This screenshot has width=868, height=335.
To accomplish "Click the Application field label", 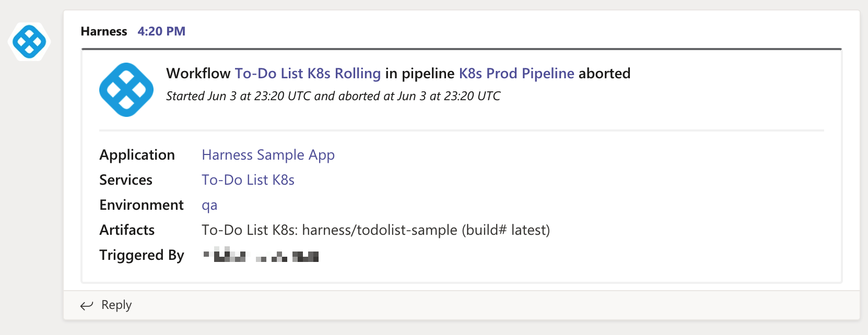I will pyautogui.click(x=137, y=155).
